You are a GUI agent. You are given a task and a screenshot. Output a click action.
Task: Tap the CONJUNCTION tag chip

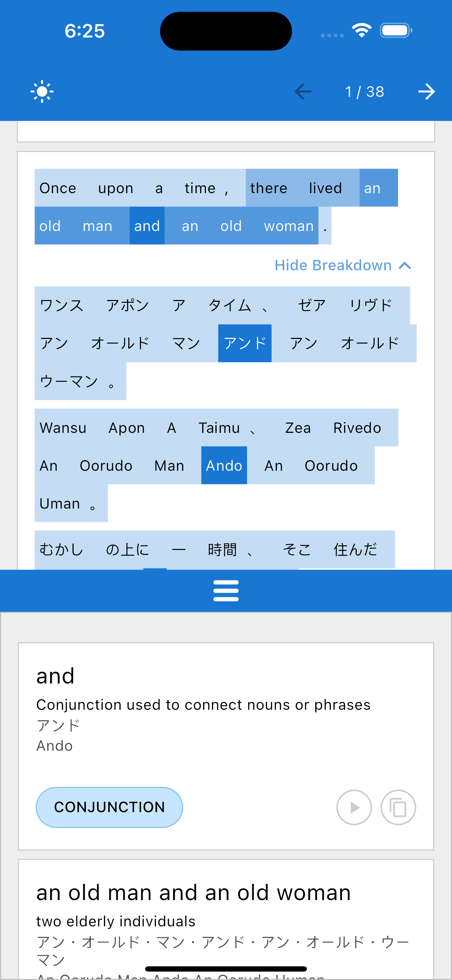109,807
